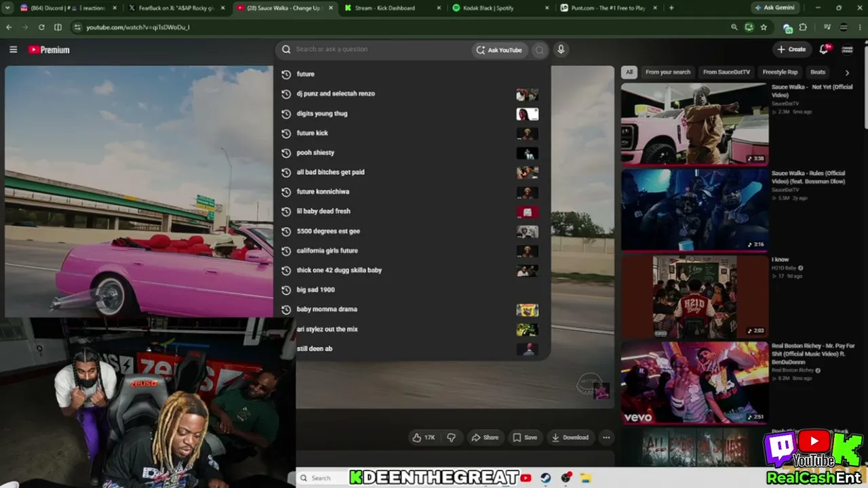Reload the current page

click(41, 27)
